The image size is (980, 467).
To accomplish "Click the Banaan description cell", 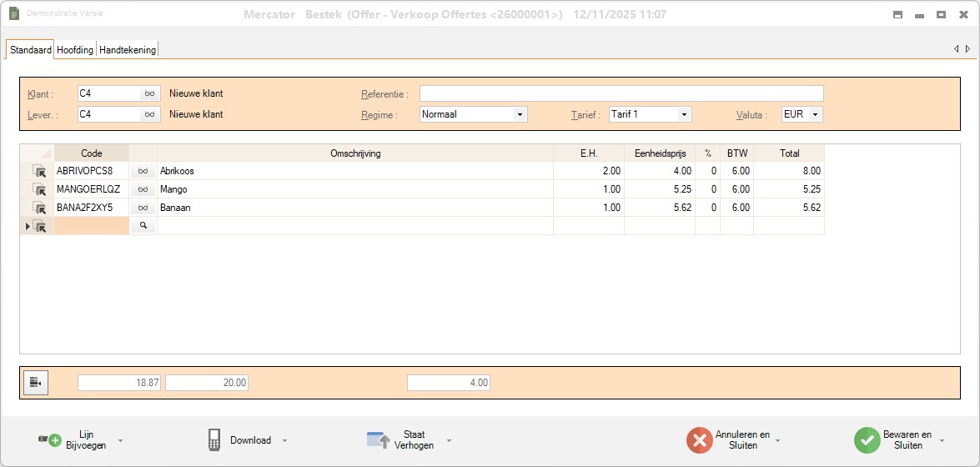I will point(355,208).
